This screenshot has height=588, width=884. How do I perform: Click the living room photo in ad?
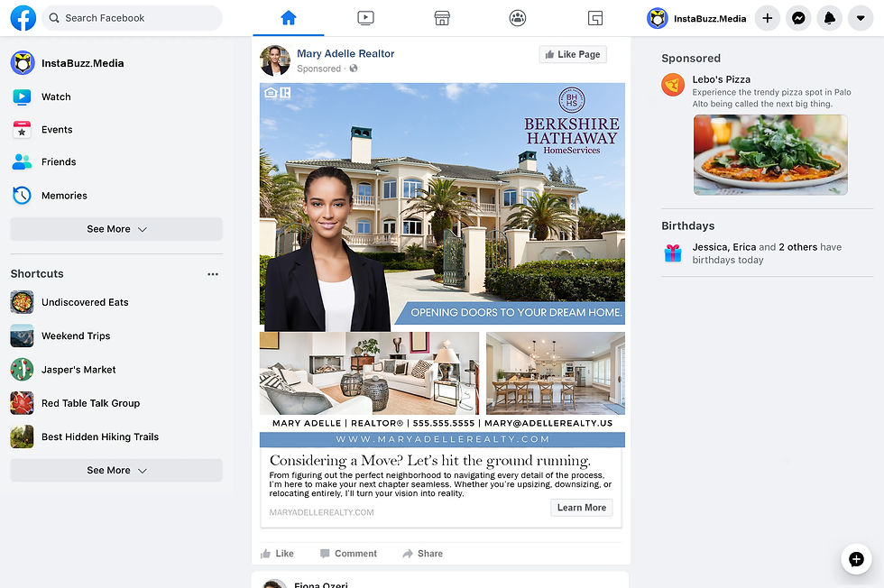(x=369, y=373)
